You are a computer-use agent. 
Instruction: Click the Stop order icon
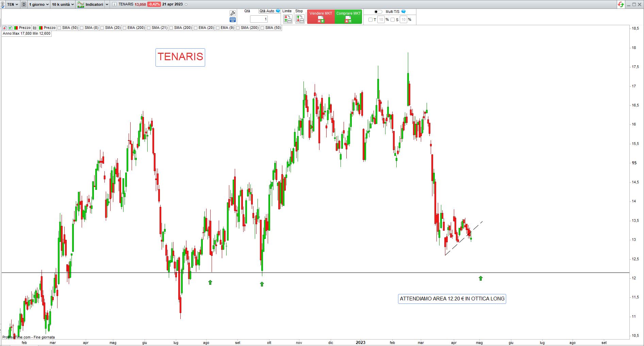pyautogui.click(x=300, y=19)
